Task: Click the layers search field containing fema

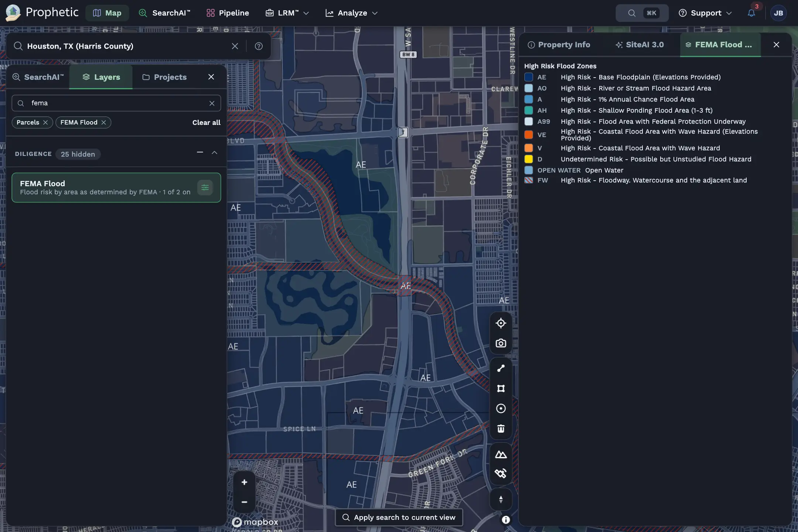Action: [116, 103]
